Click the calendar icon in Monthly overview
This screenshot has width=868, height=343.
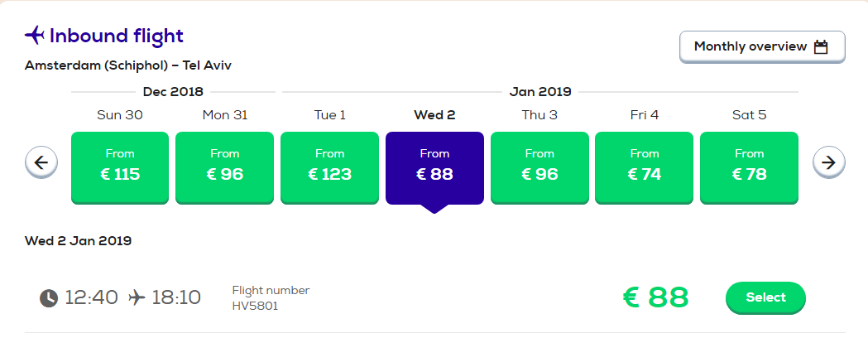[821, 47]
